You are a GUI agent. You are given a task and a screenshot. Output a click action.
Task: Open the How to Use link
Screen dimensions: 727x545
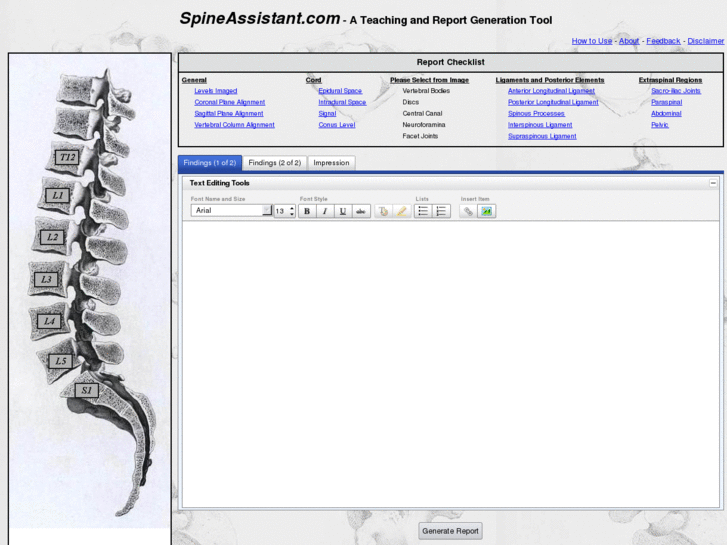pos(592,41)
